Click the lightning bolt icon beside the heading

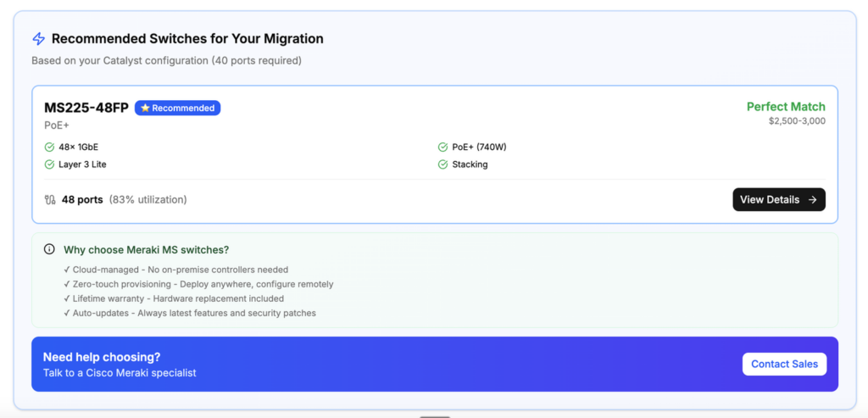click(38, 39)
